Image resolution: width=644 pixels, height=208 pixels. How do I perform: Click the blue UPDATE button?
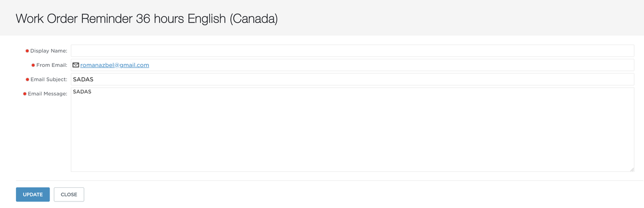(33, 194)
